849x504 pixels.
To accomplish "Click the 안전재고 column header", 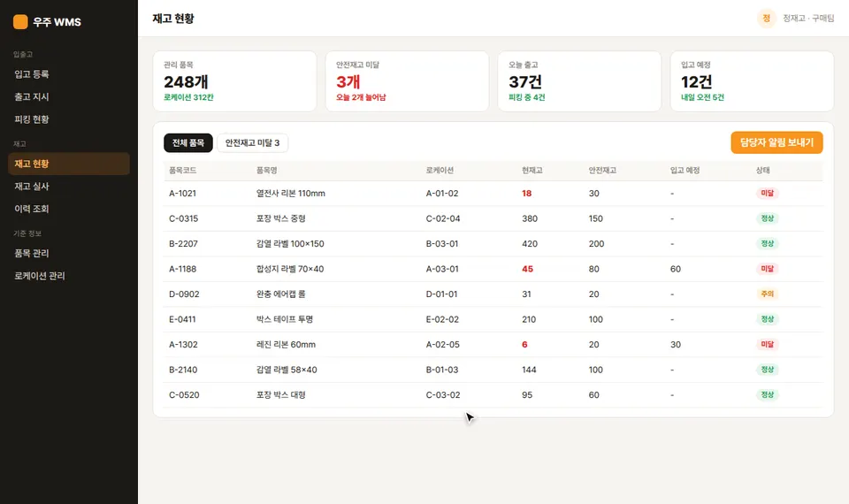I will coord(602,170).
